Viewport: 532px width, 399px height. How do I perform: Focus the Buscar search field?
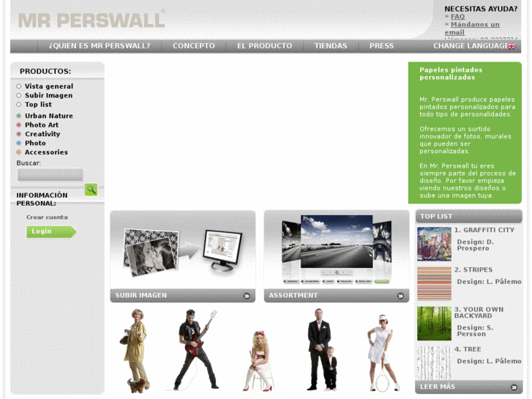point(50,175)
